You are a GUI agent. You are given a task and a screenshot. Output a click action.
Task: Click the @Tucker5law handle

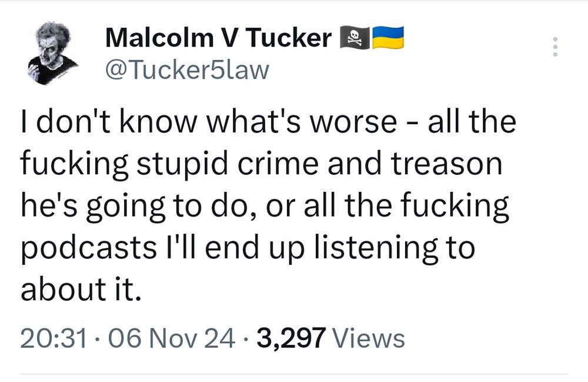(x=187, y=70)
